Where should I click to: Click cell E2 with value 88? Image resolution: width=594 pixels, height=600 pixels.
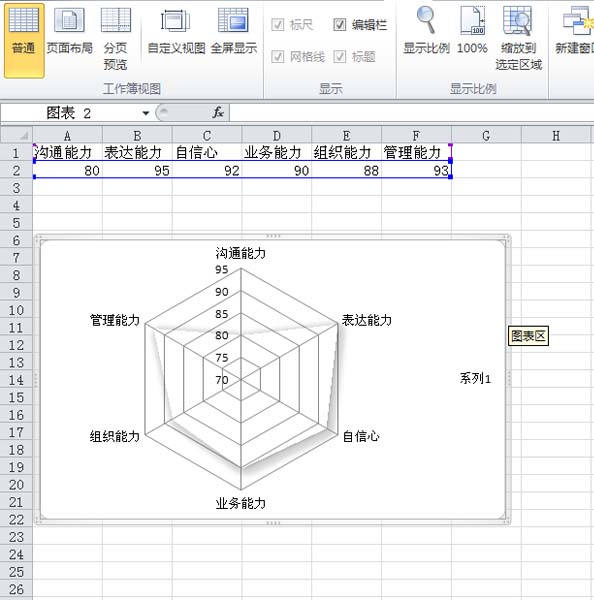point(346,170)
